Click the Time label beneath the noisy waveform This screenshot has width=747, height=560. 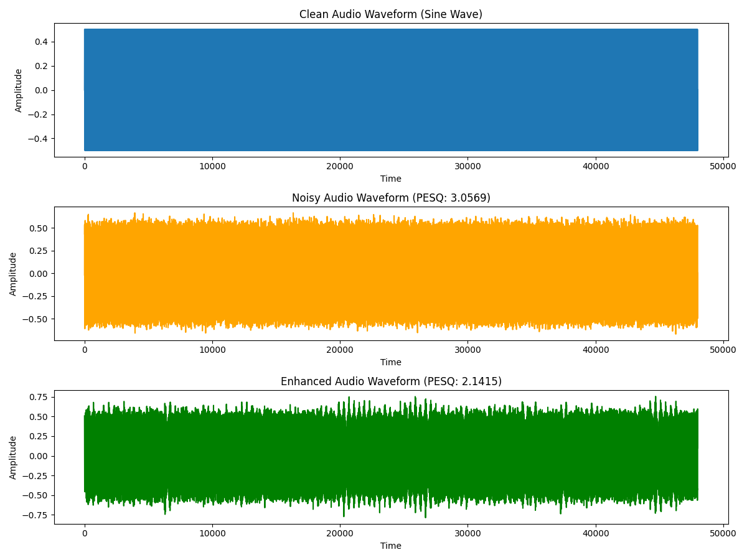[x=391, y=362]
